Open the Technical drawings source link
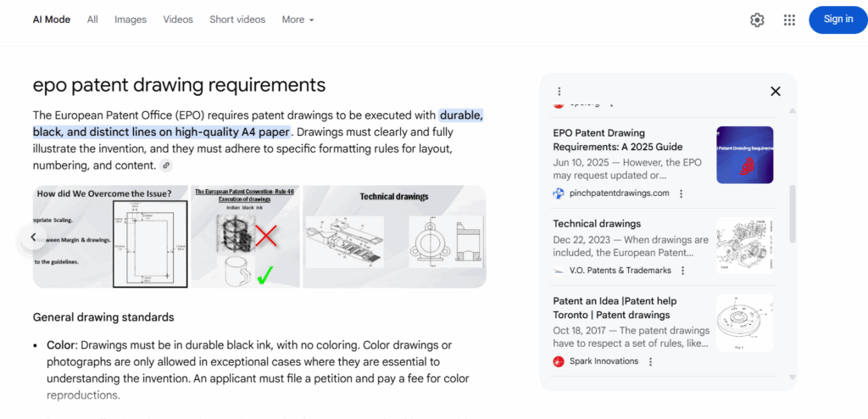The height and width of the screenshot is (419, 868). pos(597,223)
